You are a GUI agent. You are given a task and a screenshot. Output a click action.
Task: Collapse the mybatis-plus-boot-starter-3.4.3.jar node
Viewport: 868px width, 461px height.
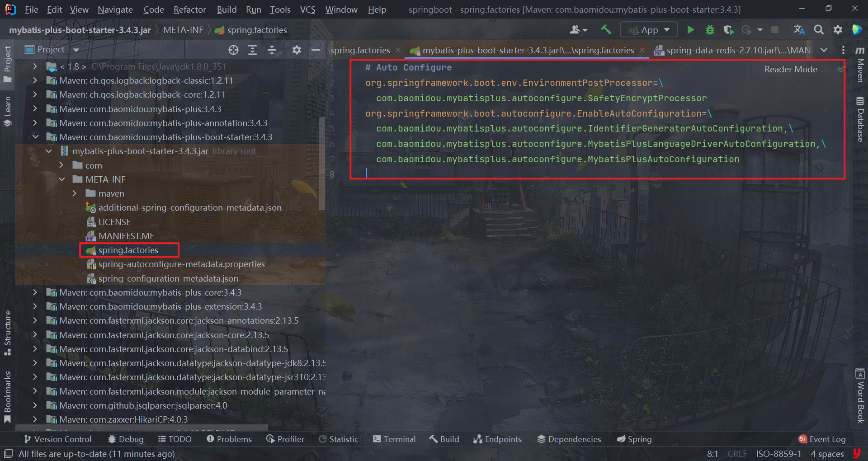point(48,151)
